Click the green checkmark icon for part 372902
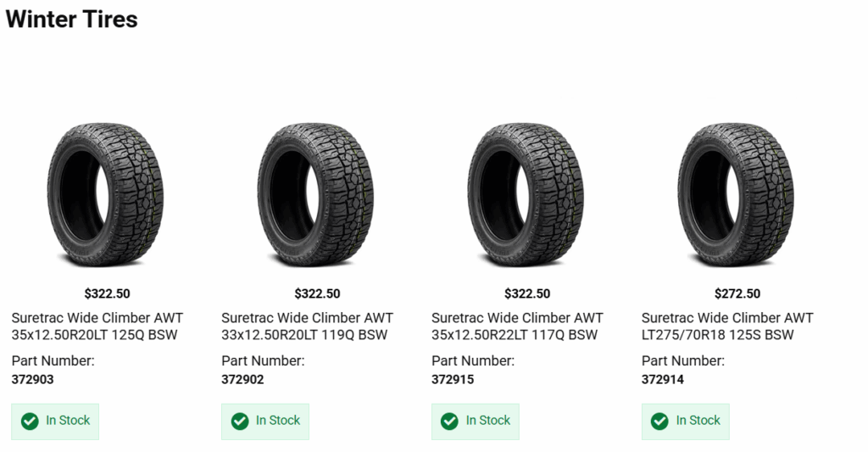Image resolution: width=868 pixels, height=452 pixels. tap(240, 421)
